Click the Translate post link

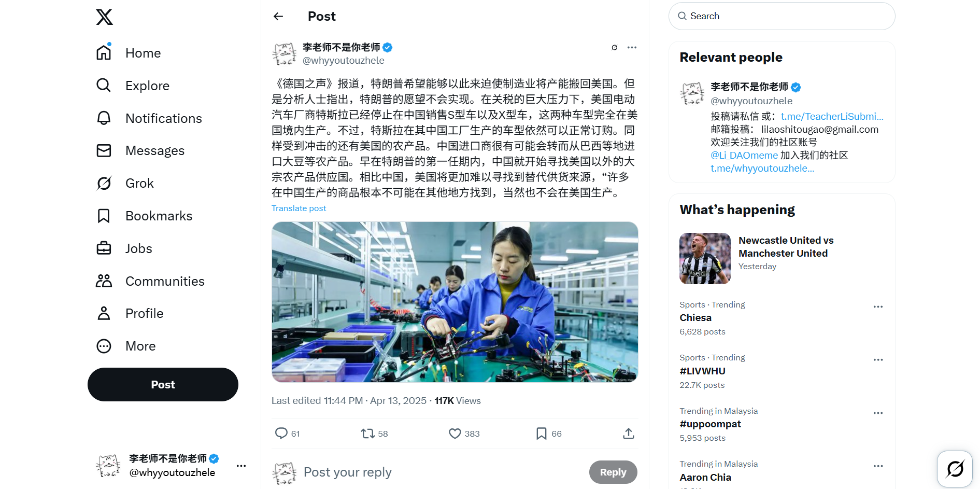[x=299, y=208]
